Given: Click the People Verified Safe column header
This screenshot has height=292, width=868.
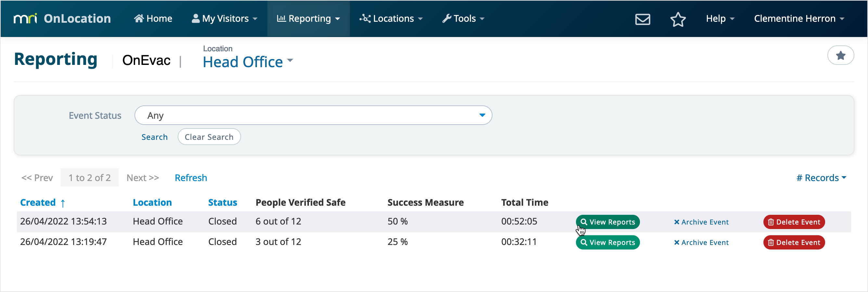Looking at the screenshot, I should (x=300, y=202).
